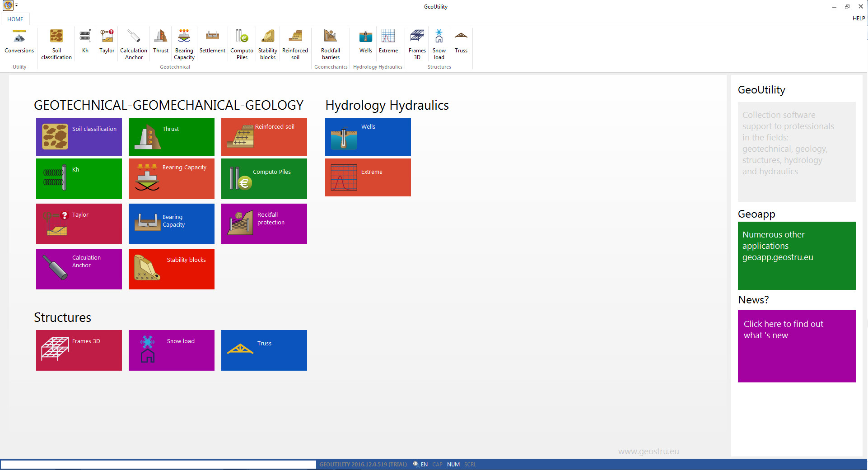Click the SCRL indicator in status bar
The height and width of the screenshot is (470, 868).
pyautogui.click(x=470, y=464)
